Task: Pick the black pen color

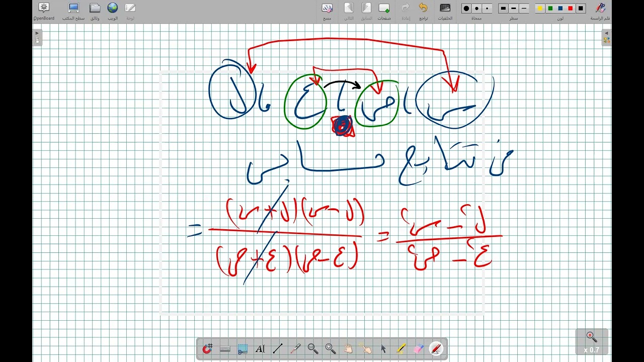Action: (581, 9)
